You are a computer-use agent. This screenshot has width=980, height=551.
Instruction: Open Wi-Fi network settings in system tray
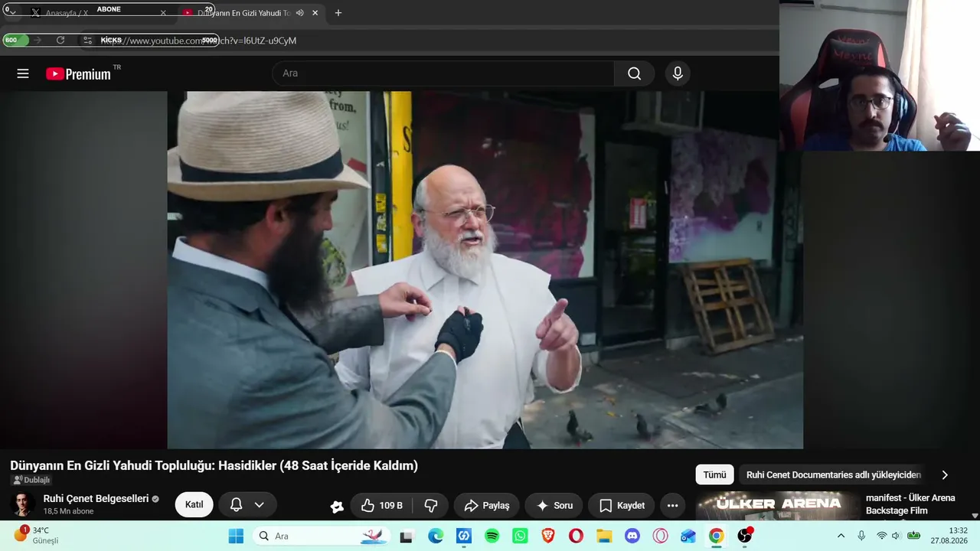coord(881,536)
